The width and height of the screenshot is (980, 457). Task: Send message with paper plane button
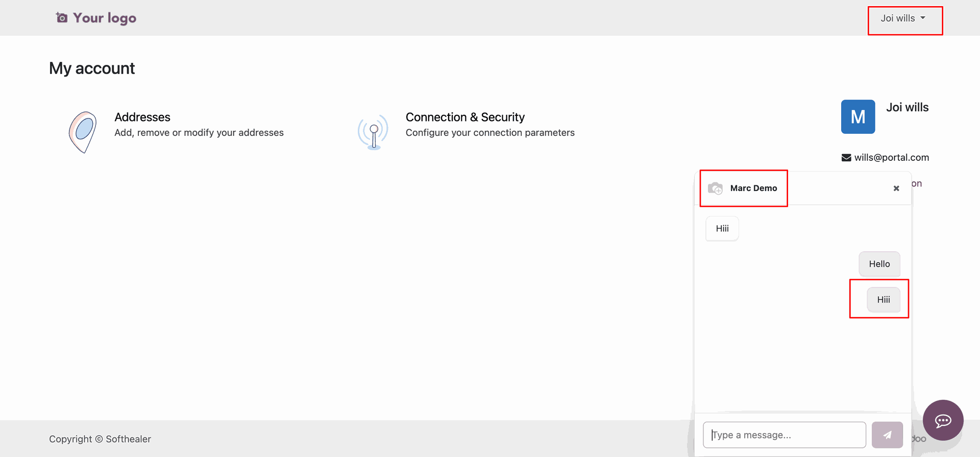(x=887, y=435)
